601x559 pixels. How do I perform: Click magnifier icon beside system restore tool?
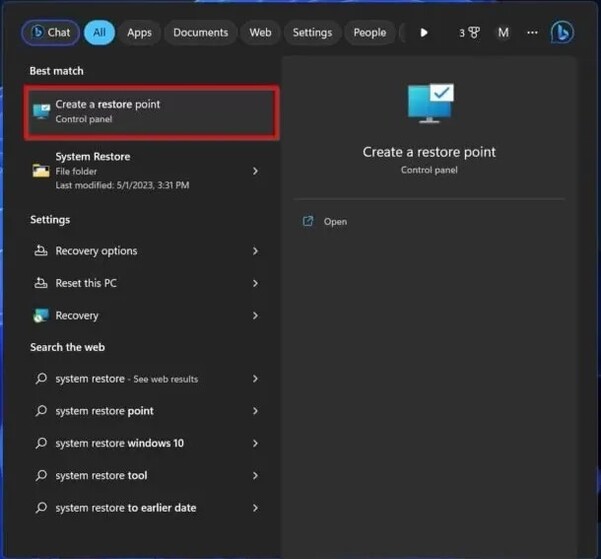(x=41, y=475)
